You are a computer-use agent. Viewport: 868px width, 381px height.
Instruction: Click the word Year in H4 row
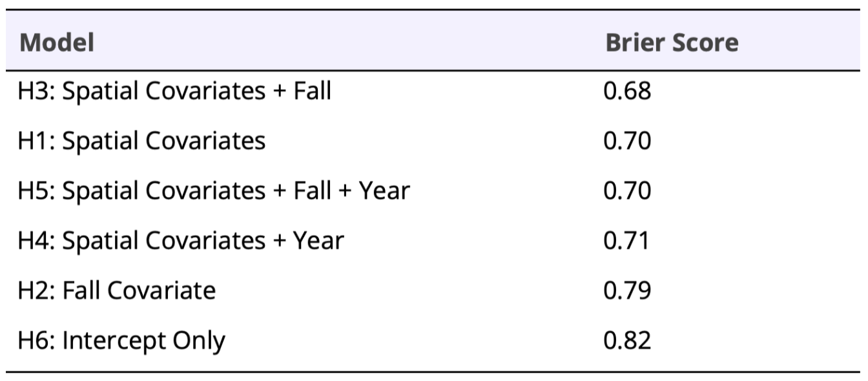(x=318, y=240)
